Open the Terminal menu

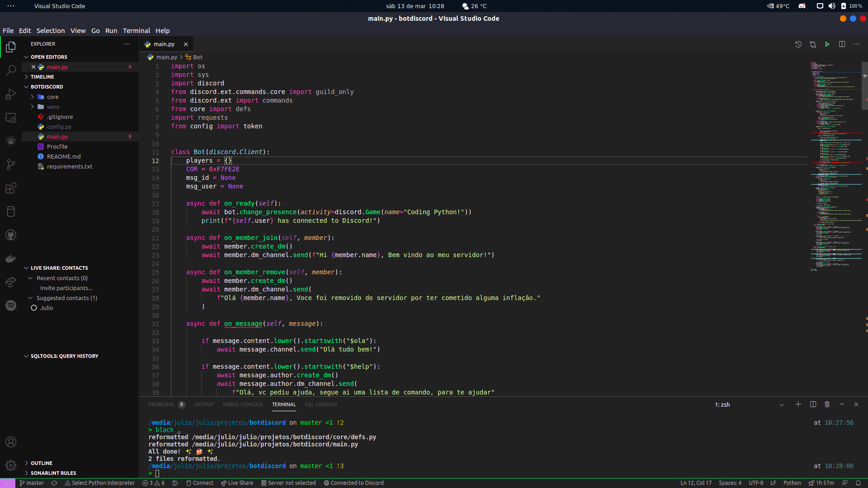[x=137, y=31]
